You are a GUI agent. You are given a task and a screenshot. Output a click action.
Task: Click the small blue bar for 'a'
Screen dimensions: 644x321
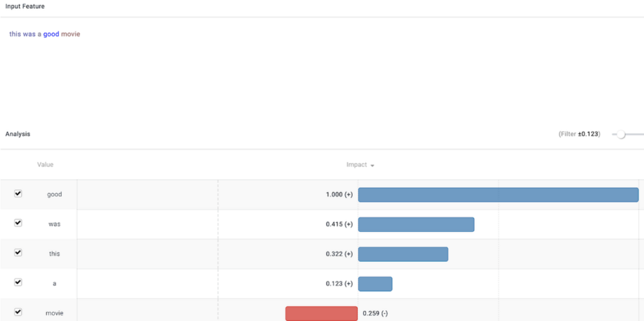click(x=375, y=284)
